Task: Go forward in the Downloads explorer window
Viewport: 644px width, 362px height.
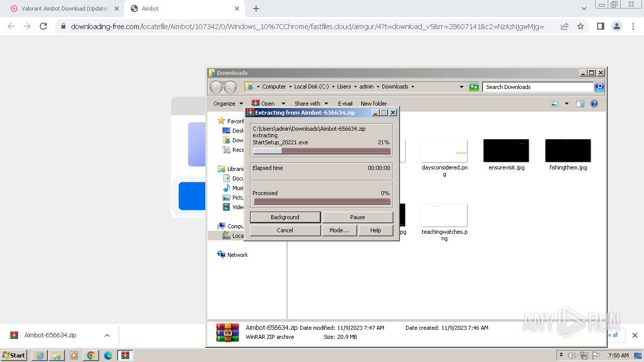Action: (x=230, y=87)
